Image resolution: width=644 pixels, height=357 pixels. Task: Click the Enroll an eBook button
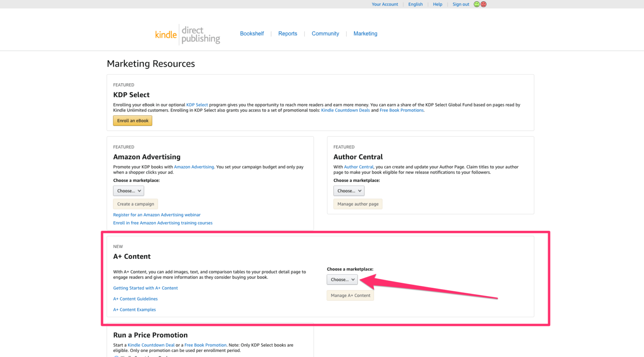[x=132, y=121]
